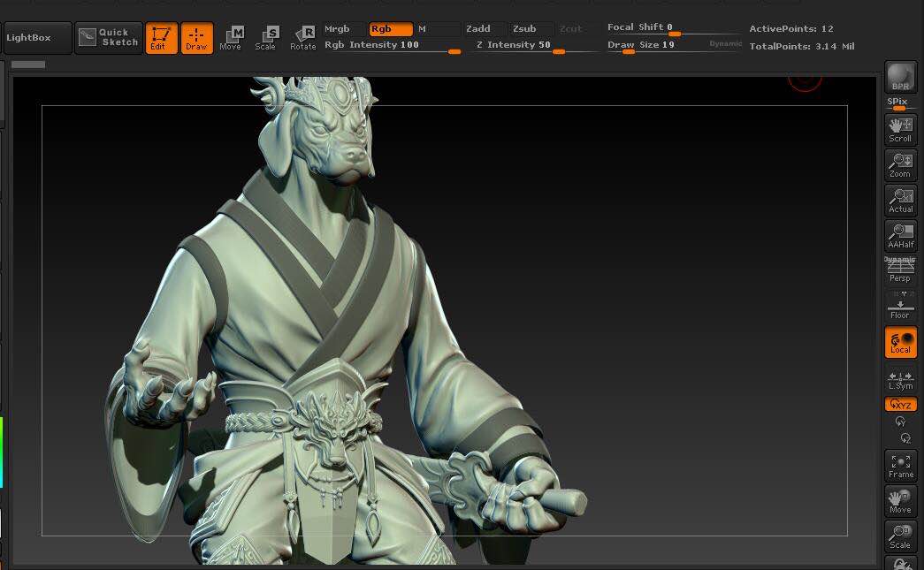Set the Focal Shift slider
The width and height of the screenshot is (924, 570).
673,28
